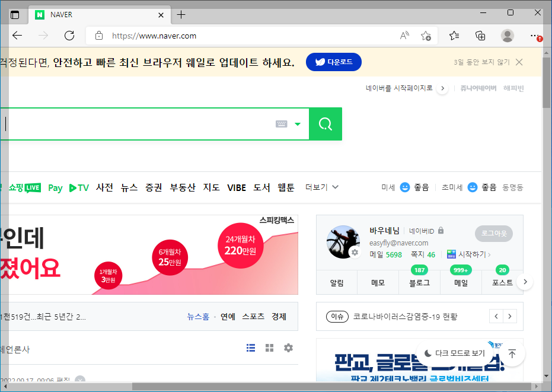Open Naver TV menu item

(x=79, y=188)
